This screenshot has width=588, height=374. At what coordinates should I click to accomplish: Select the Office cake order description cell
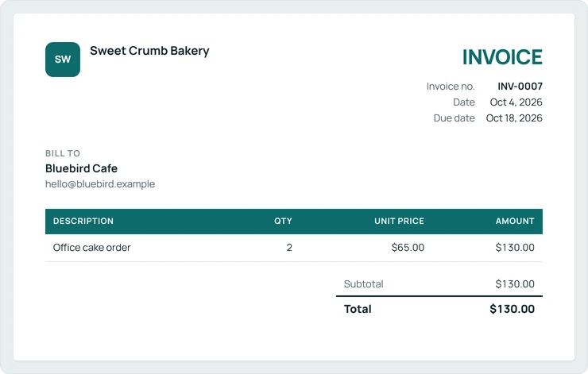click(92, 247)
